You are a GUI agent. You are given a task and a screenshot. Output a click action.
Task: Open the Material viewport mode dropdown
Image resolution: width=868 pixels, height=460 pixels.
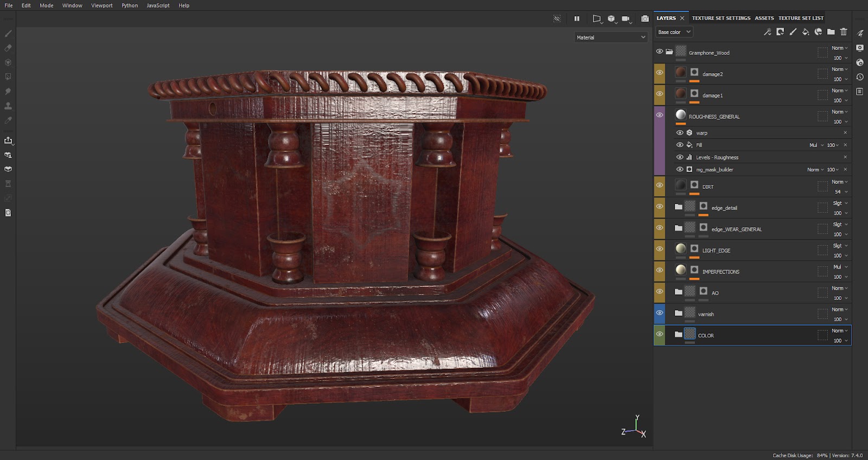pyautogui.click(x=611, y=37)
